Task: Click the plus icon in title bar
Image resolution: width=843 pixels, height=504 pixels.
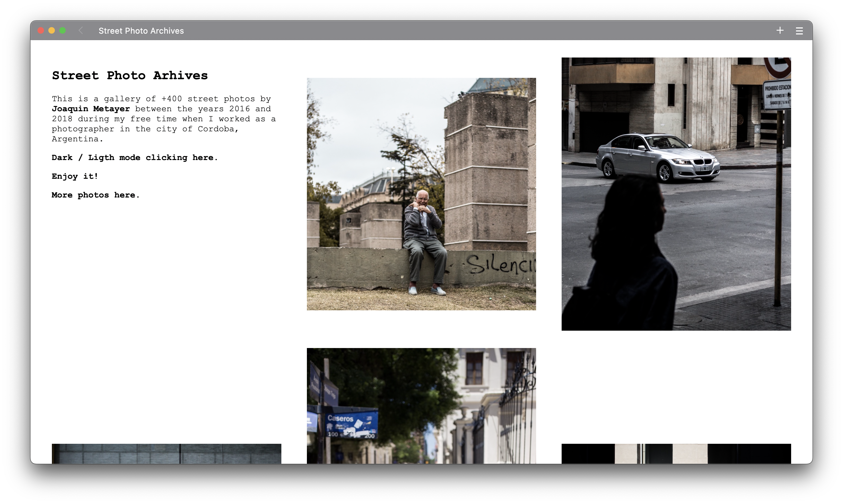Action: click(780, 31)
